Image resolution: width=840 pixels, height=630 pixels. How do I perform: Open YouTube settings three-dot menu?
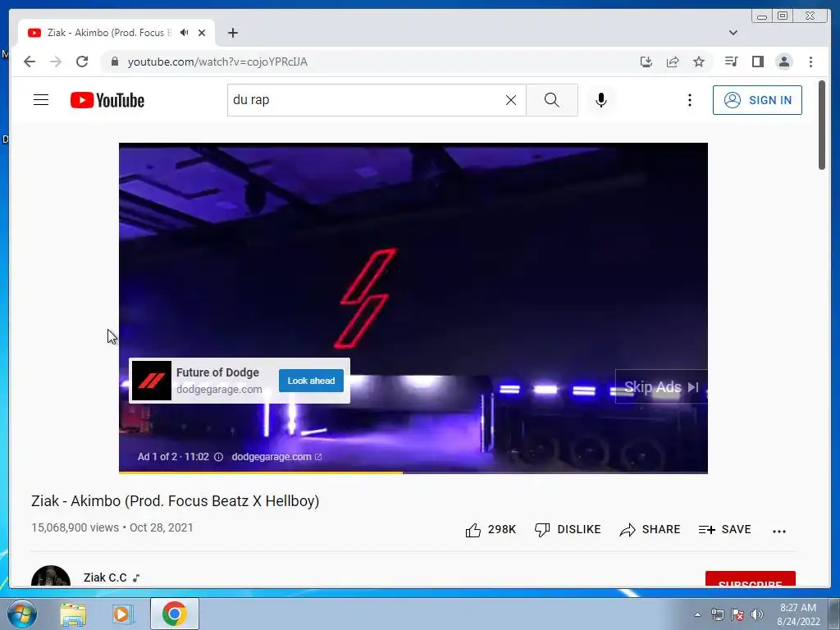click(689, 100)
